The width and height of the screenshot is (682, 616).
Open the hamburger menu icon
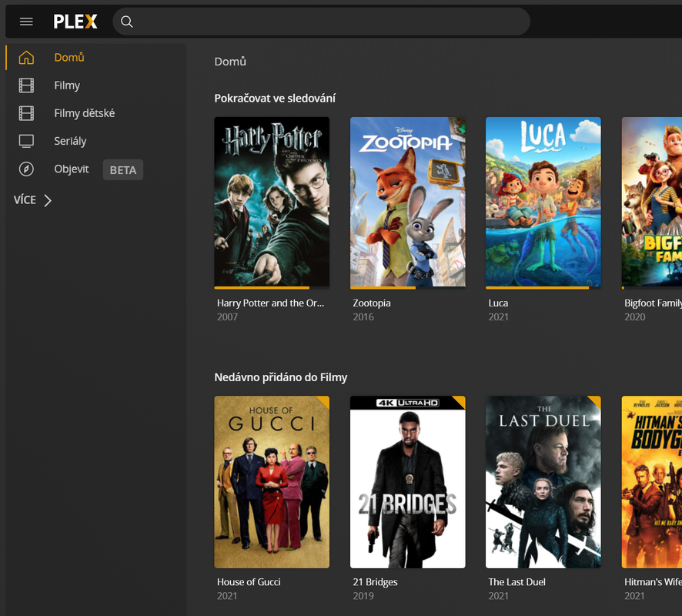(26, 22)
